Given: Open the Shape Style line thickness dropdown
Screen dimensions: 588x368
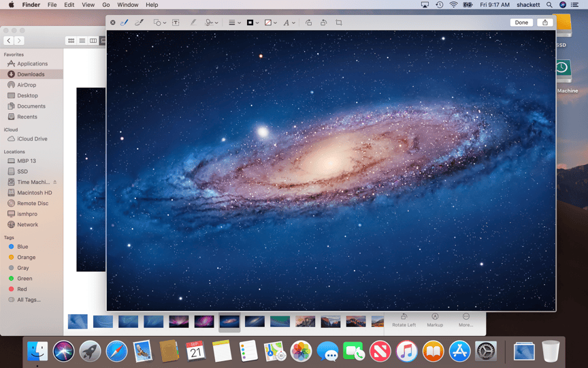Looking at the screenshot, I should [235, 22].
